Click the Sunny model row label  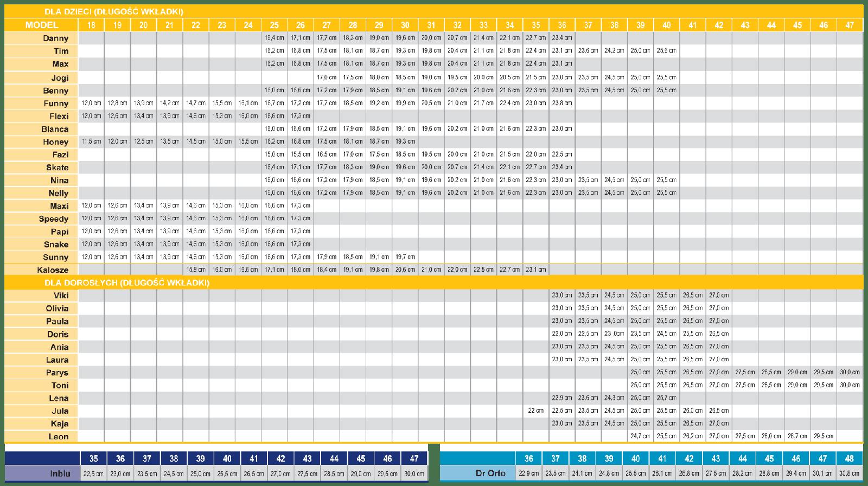[56, 257]
